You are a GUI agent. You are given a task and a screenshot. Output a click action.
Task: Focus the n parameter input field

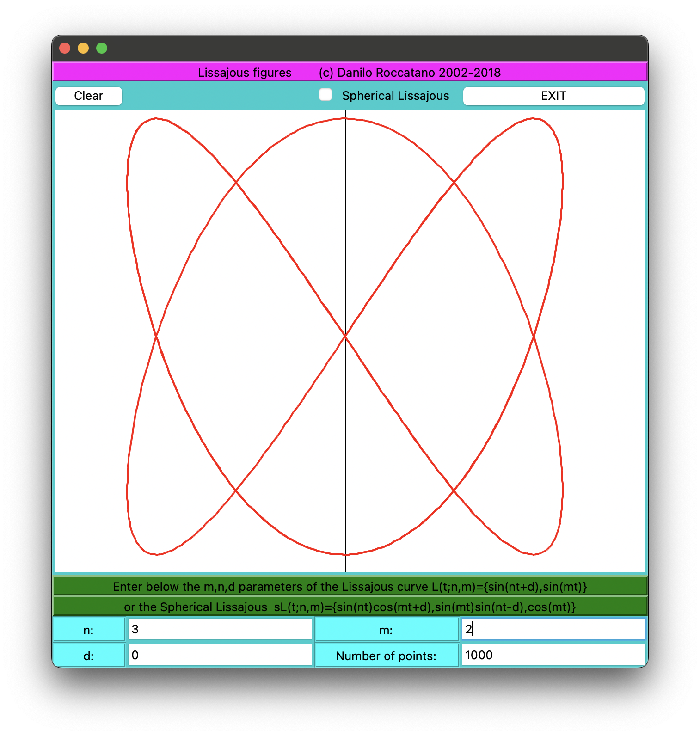[220, 629]
